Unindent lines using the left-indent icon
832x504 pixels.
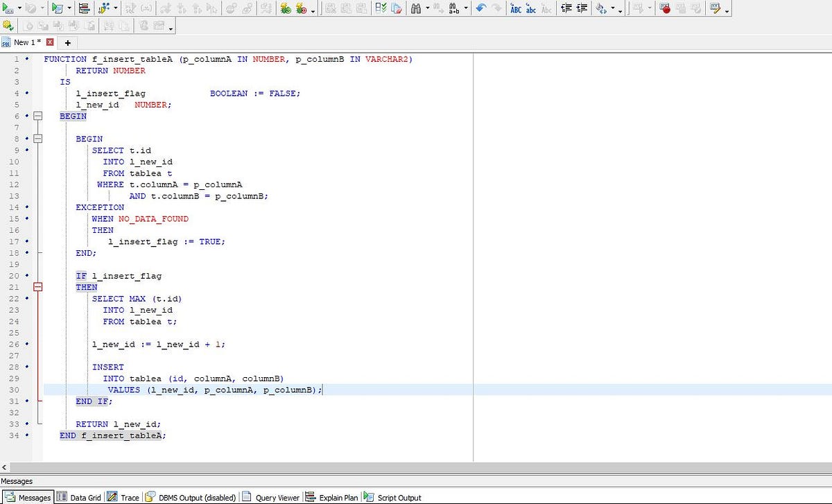pos(567,9)
